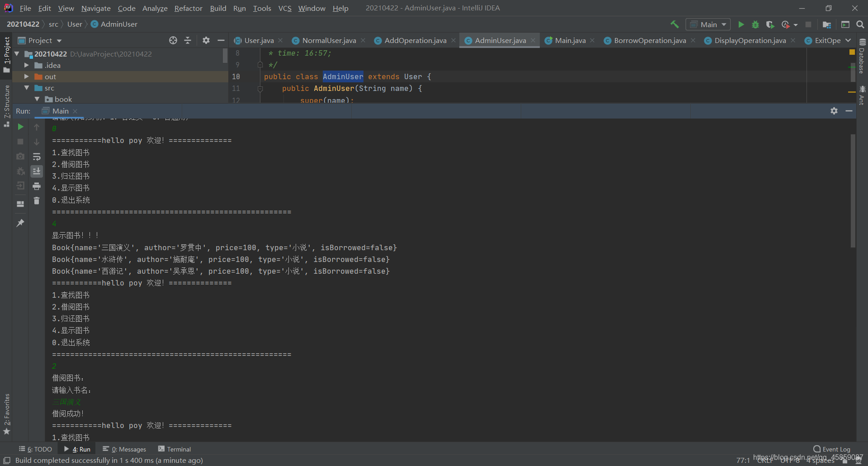Open the Ant side panel
This screenshot has height=466, width=868.
(x=862, y=95)
